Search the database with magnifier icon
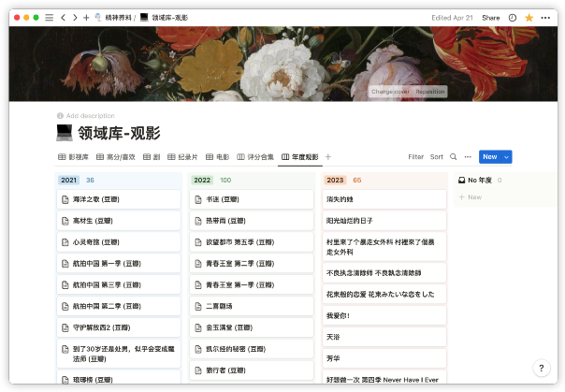 [454, 157]
